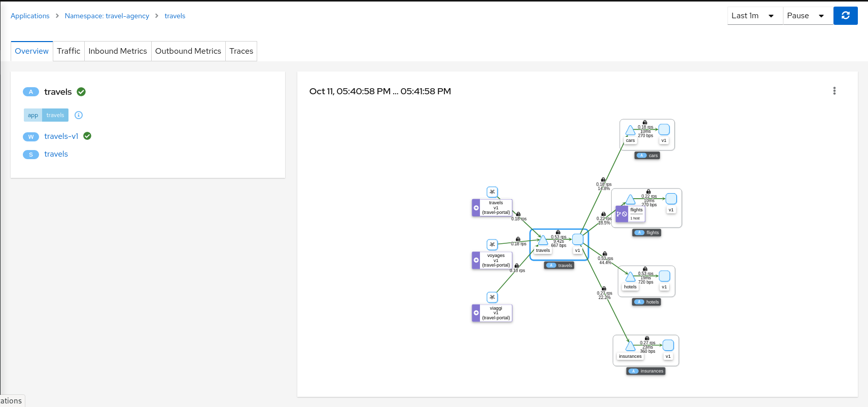Open the graph kebab options menu

click(x=834, y=91)
